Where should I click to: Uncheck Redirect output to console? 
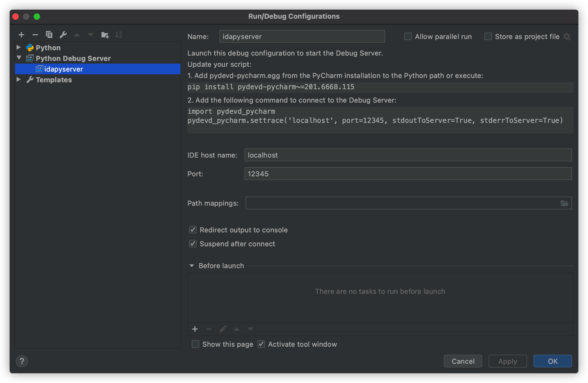click(193, 230)
